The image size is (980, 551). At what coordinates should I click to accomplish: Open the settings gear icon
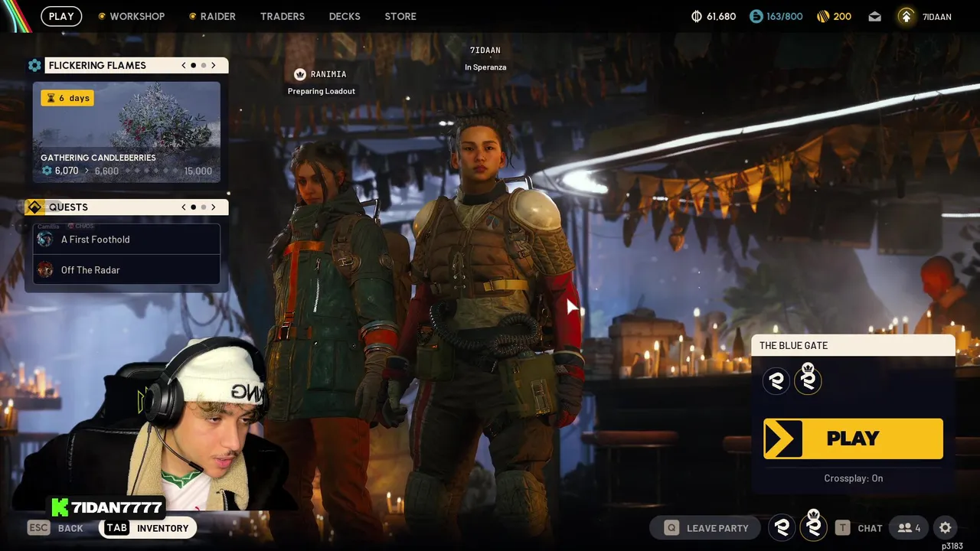pos(946,528)
